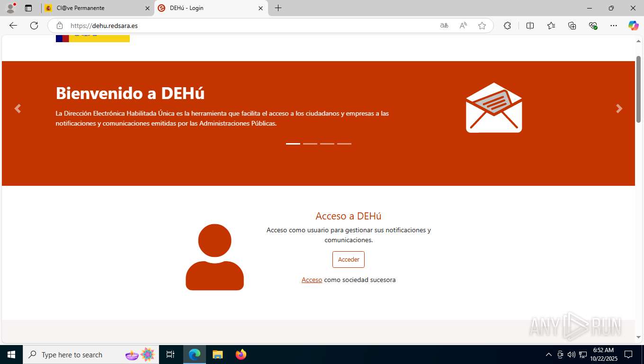Open Browser essentials heart icon
The image size is (644, 364).
(593, 26)
